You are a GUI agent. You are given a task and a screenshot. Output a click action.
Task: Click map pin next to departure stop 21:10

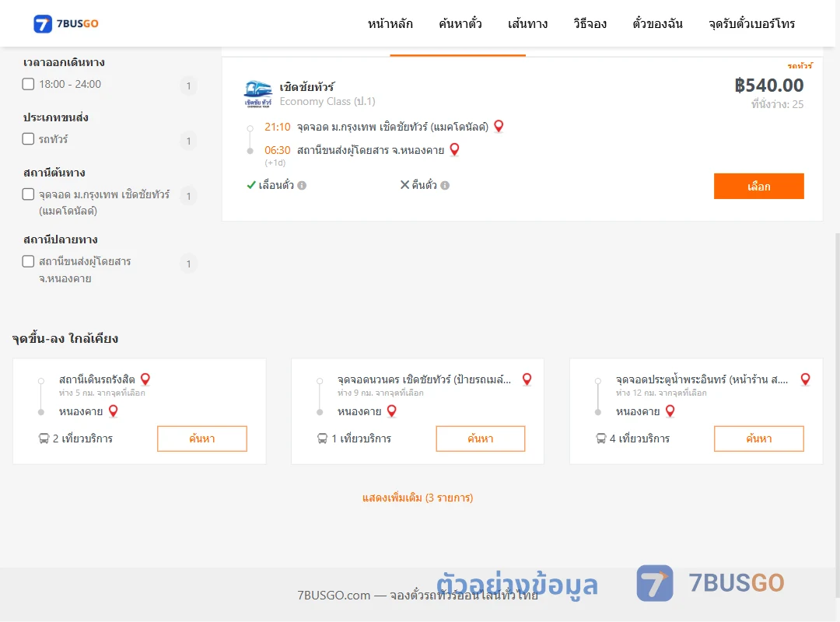click(499, 127)
